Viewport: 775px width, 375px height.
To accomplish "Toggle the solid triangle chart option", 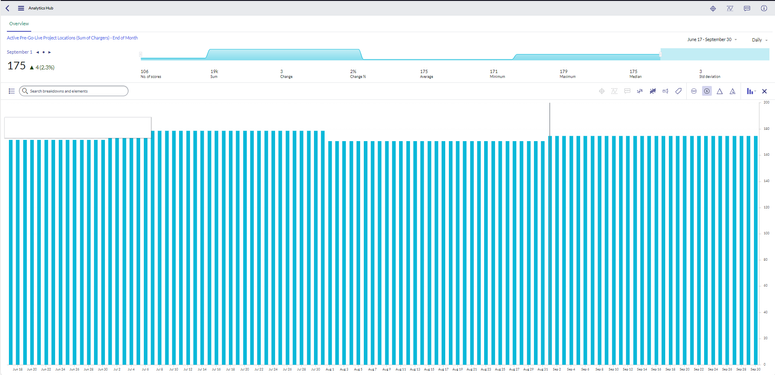I will pos(720,91).
